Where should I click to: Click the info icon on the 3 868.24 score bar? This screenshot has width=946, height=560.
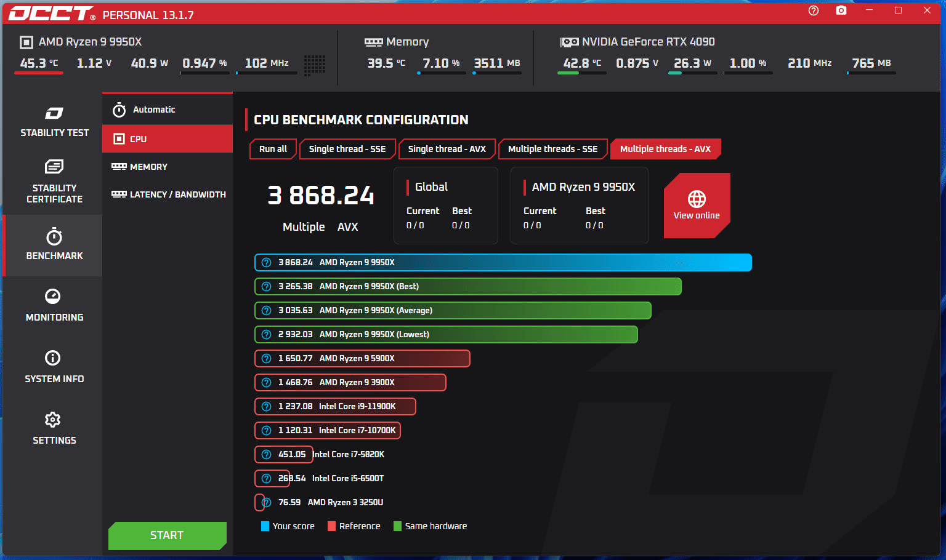(x=266, y=262)
